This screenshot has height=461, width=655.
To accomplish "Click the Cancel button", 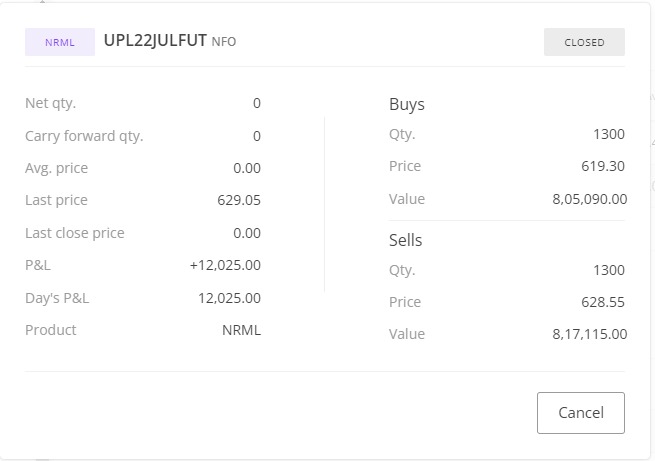I will point(580,412).
